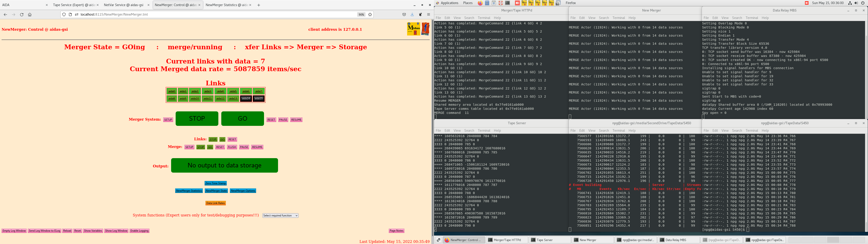Open NewMerger Options button
This screenshot has height=244, width=868.
(243, 191)
